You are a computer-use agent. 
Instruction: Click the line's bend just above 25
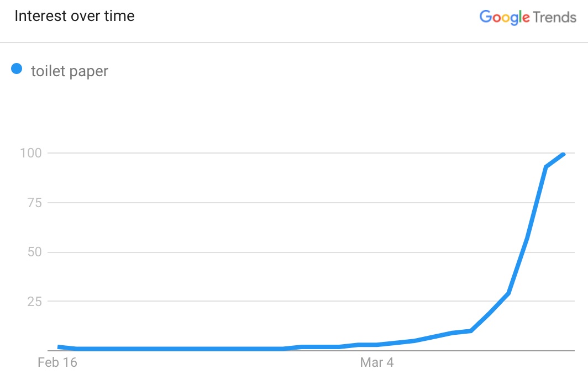pyautogui.click(x=508, y=293)
